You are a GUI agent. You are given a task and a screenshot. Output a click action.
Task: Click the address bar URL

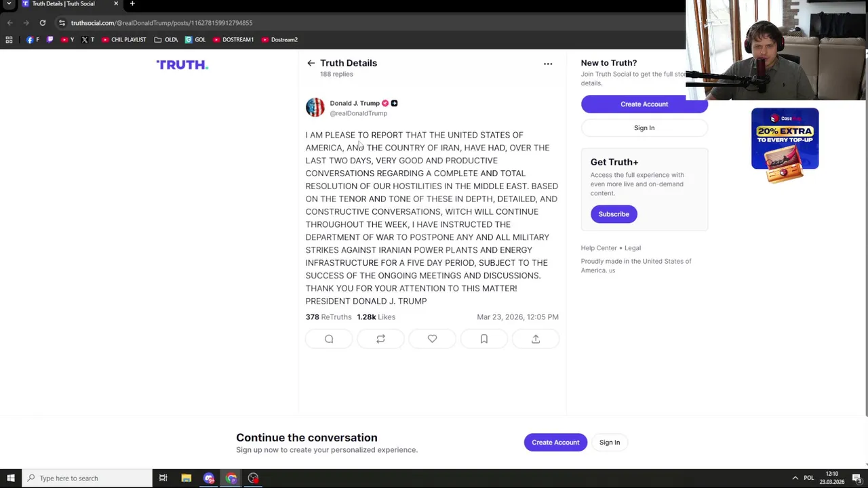pos(161,23)
